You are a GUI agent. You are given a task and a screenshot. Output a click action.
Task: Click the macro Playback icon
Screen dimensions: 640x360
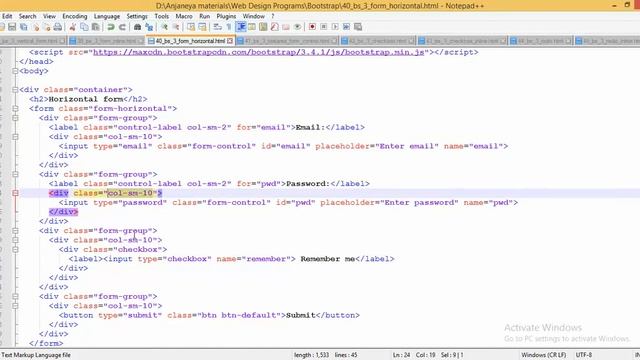coord(335,27)
